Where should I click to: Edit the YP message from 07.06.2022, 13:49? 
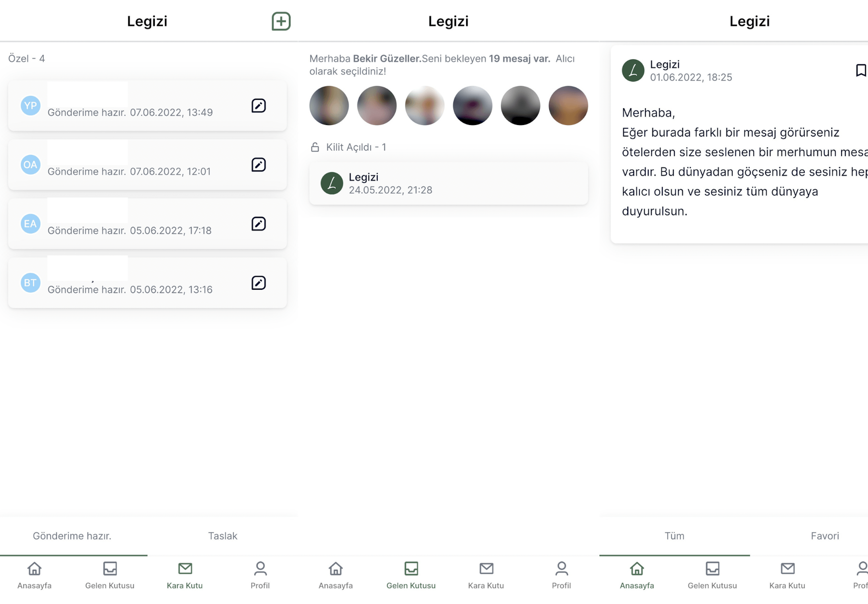pyautogui.click(x=259, y=106)
